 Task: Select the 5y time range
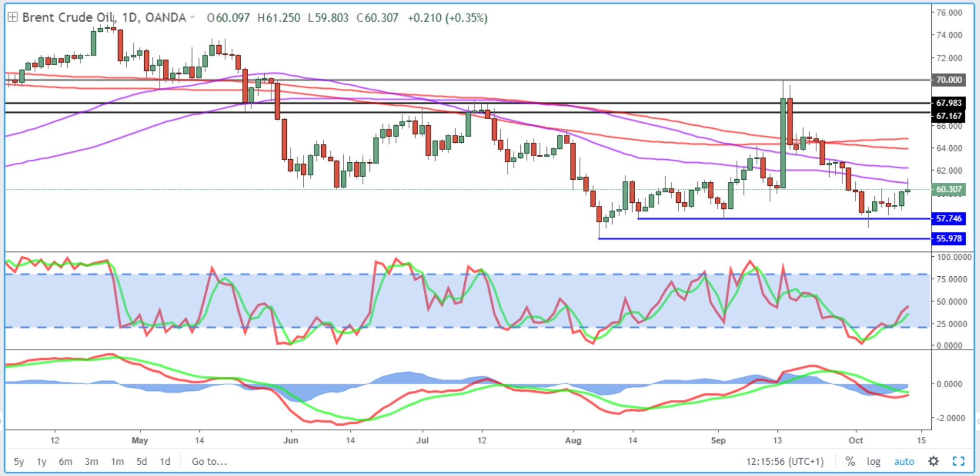coord(19,462)
